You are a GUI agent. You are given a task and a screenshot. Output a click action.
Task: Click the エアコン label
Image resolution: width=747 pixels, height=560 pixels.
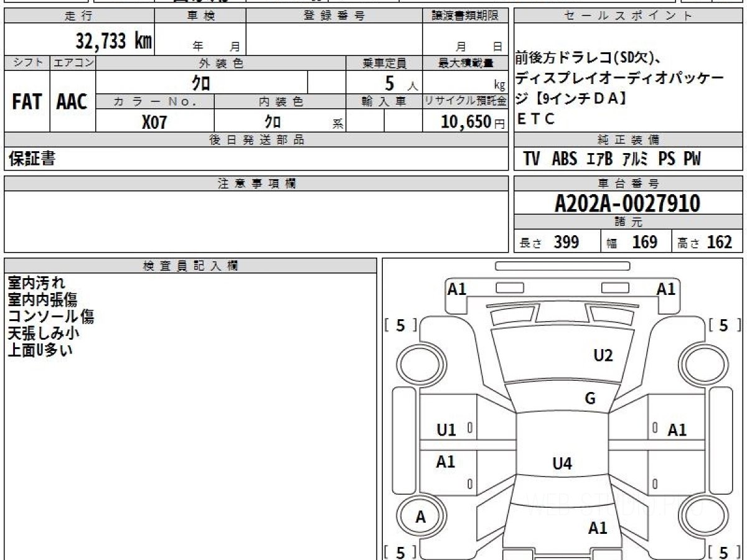pos(73,63)
